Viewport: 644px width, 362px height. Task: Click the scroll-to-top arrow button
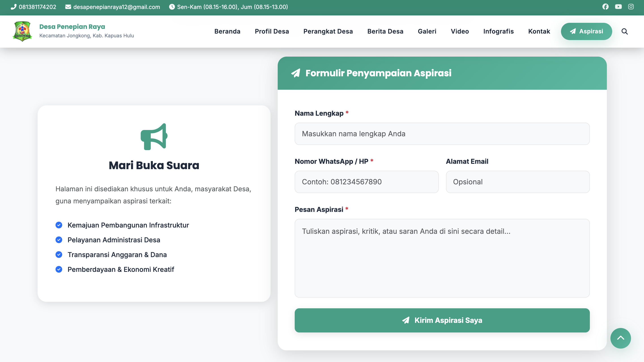[621, 338]
